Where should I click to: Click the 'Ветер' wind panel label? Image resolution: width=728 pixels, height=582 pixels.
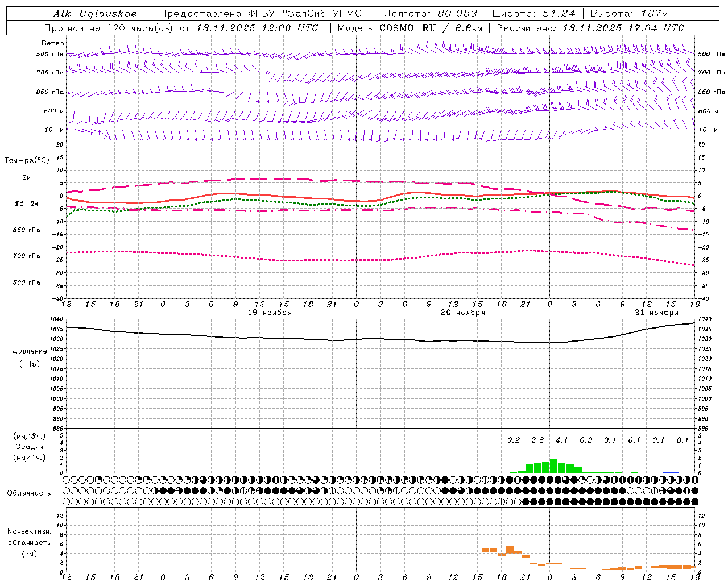pyautogui.click(x=52, y=43)
